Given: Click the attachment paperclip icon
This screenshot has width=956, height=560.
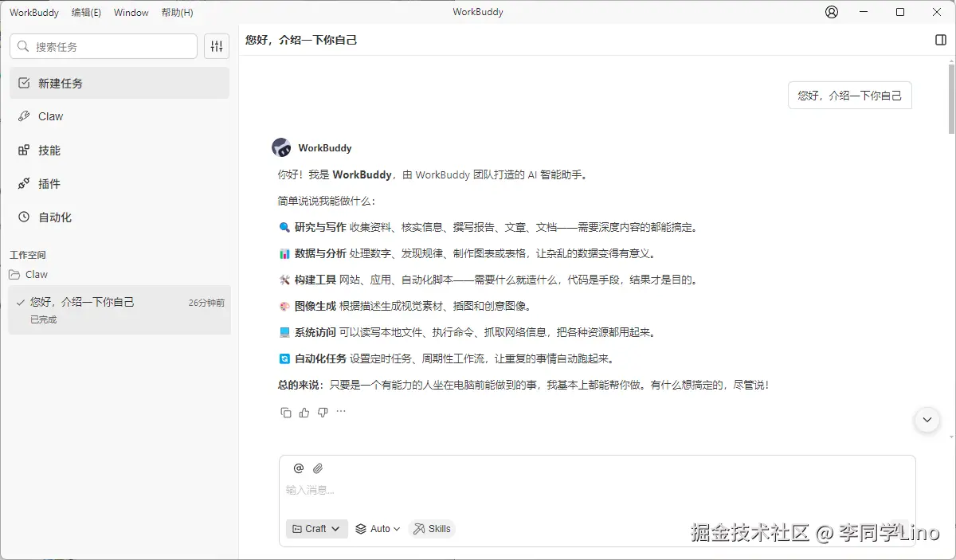Looking at the screenshot, I should [x=317, y=468].
